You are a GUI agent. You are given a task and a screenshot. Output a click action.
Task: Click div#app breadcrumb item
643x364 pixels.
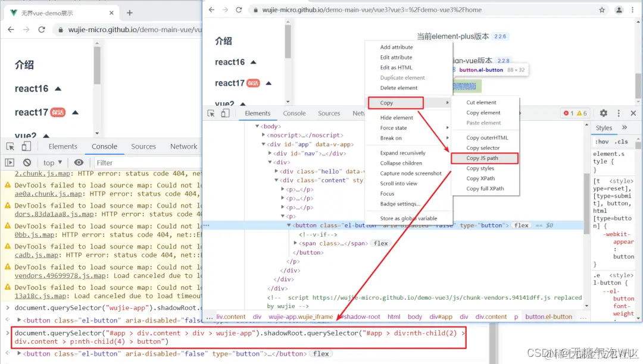(x=441, y=316)
